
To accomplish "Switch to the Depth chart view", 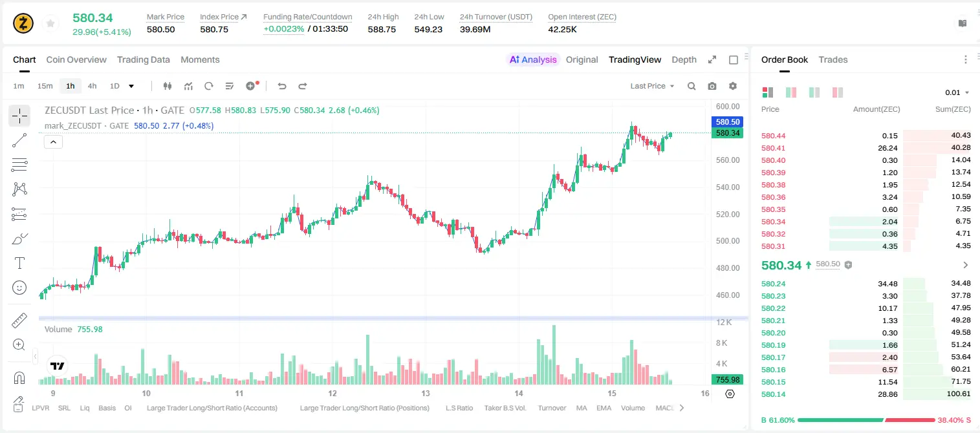I will pyautogui.click(x=684, y=59).
